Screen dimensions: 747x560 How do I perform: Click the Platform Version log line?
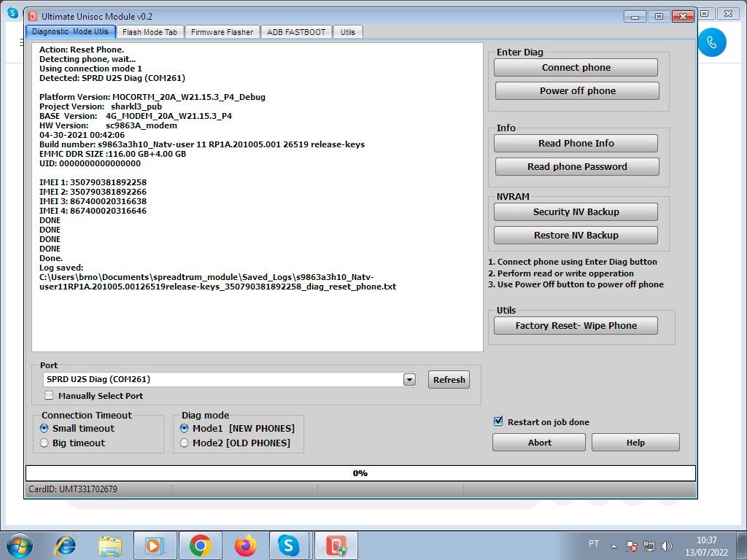click(x=152, y=97)
